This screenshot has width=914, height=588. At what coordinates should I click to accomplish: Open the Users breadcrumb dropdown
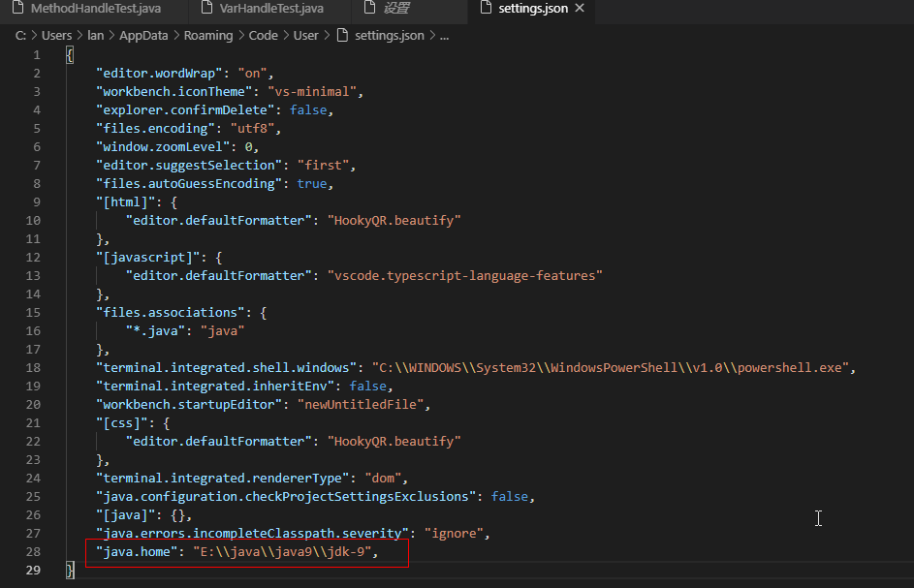pos(56,34)
